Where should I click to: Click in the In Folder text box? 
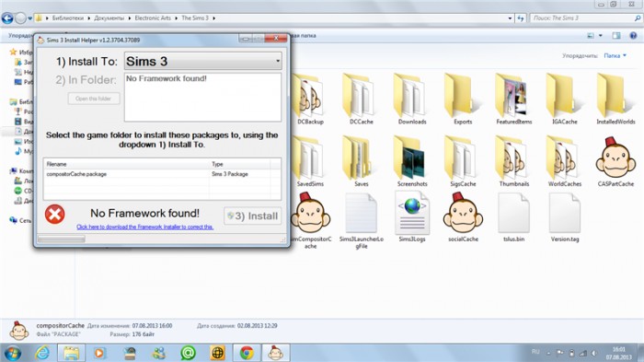point(203,97)
